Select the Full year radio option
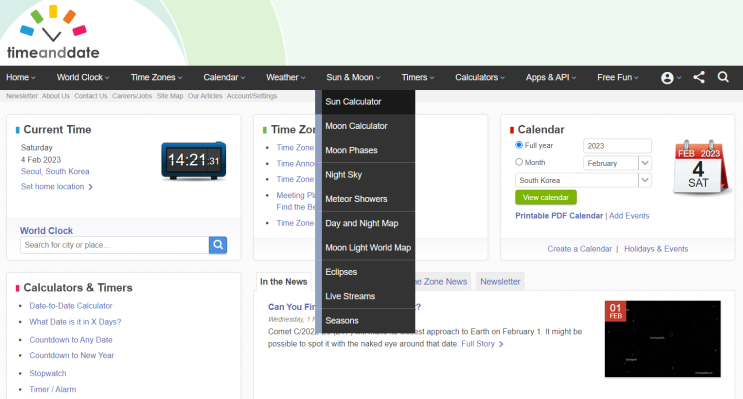The image size is (743, 399). (x=519, y=145)
